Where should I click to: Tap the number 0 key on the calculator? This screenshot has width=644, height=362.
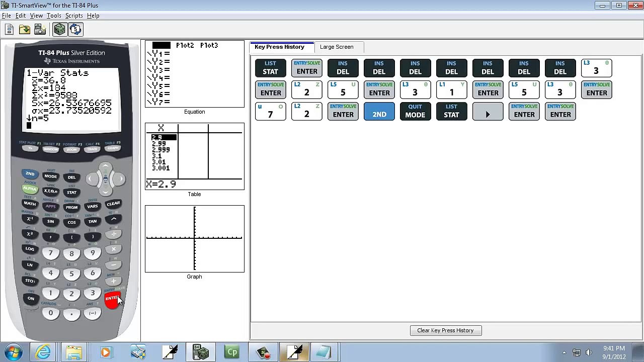pyautogui.click(x=50, y=313)
